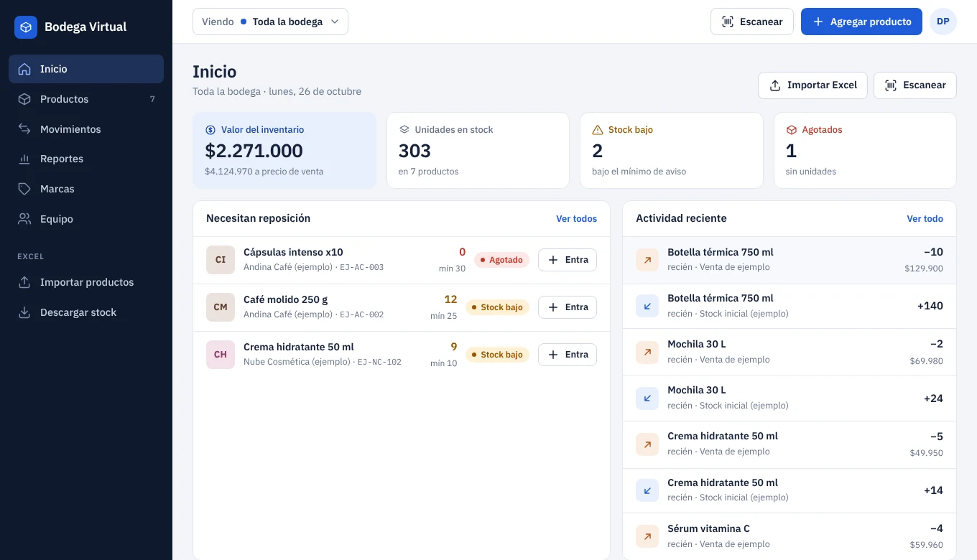
Task: Open Ver todos in Necesitan reposición
Action: (576, 219)
